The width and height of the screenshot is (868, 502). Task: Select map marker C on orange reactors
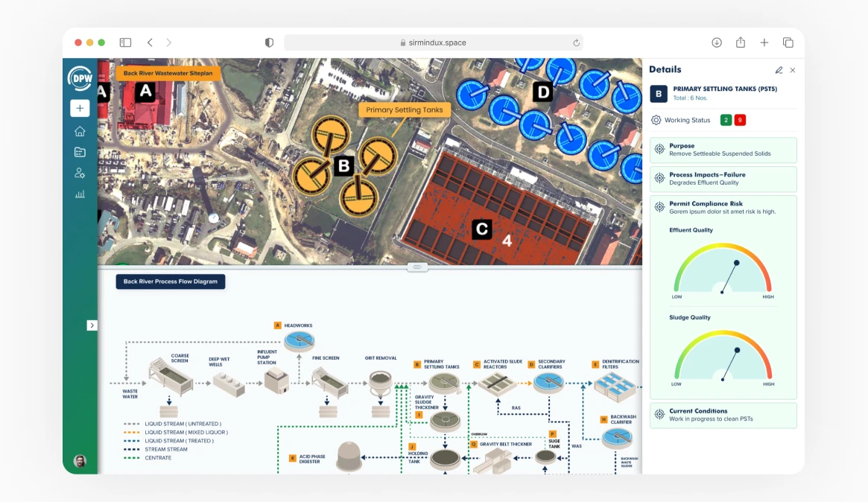(481, 229)
